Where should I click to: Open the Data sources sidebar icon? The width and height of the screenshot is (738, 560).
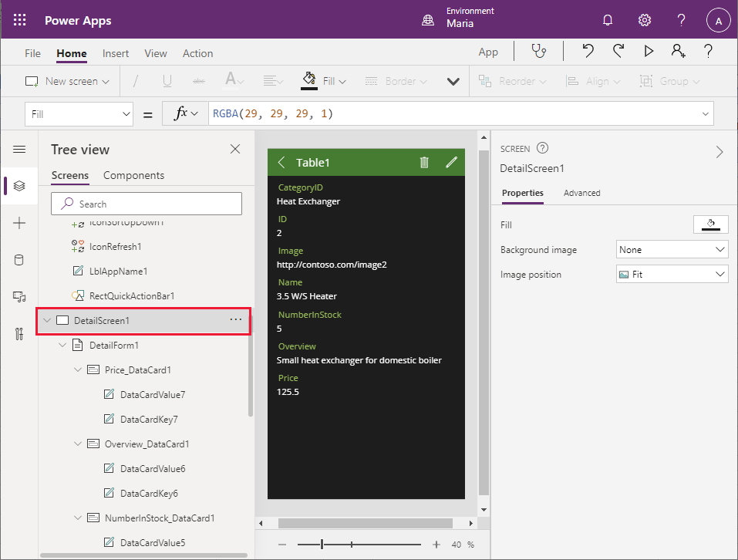click(19, 260)
